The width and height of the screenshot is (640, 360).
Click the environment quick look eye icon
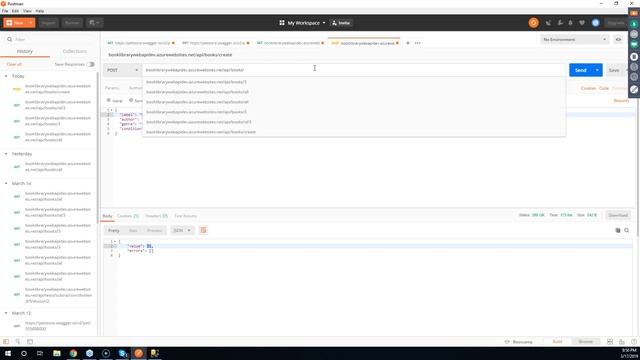(618, 40)
